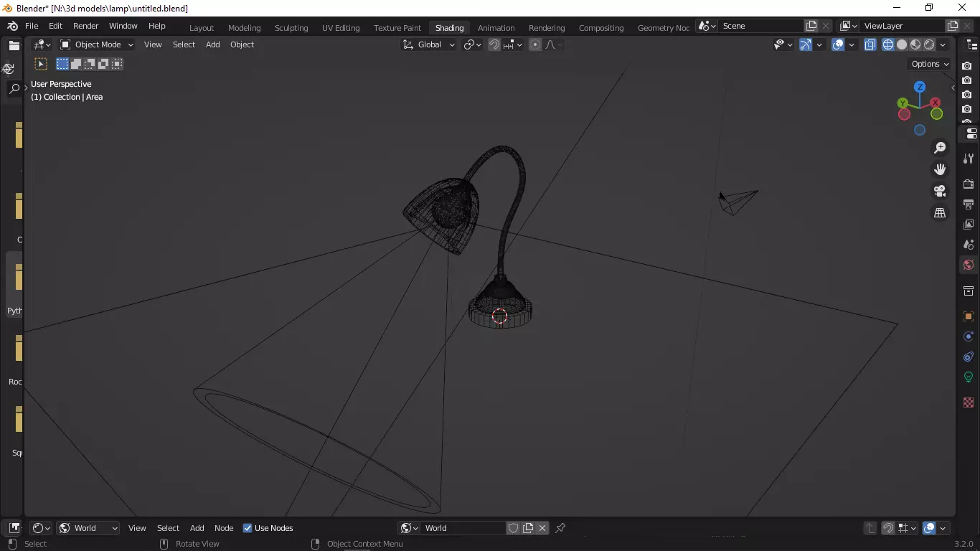
Task: Open the Object Mode dropdown
Action: coord(97,44)
